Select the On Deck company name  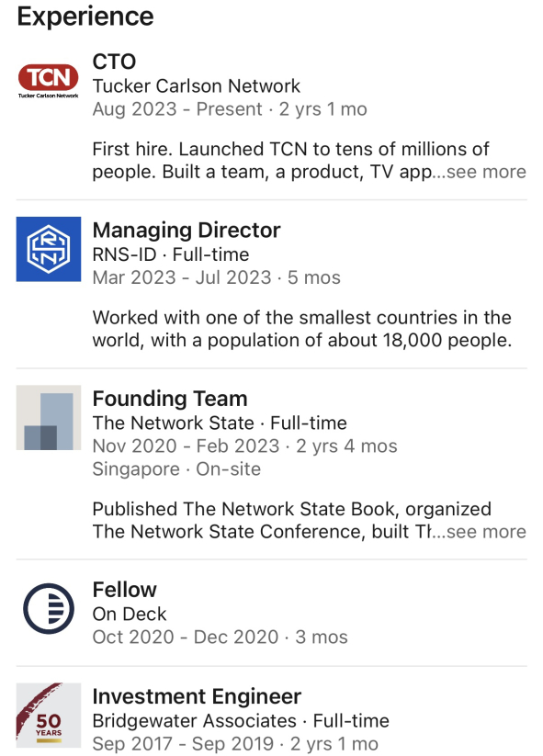(x=130, y=614)
